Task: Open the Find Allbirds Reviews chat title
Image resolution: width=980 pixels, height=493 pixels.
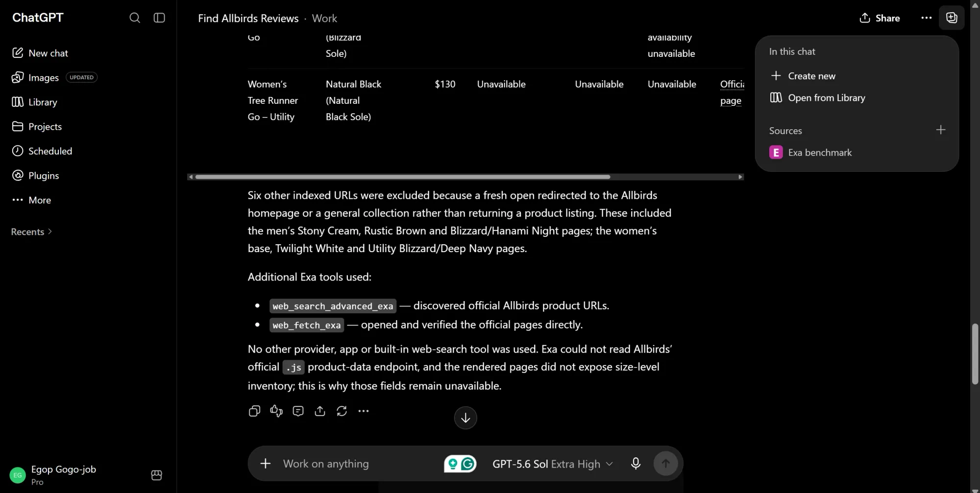Action: coord(248,18)
